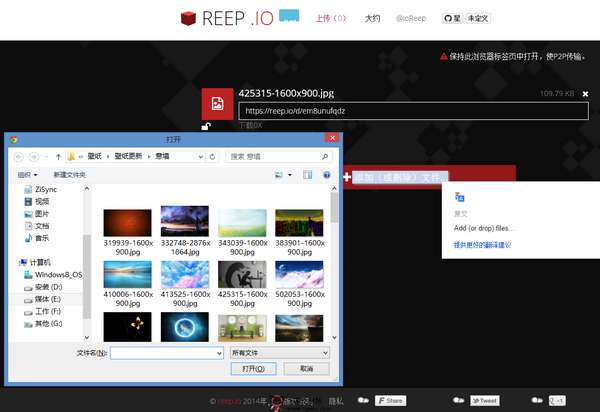This screenshot has width=600, height=412.
Task: Click the blue Help icon in dialog
Action: [327, 175]
